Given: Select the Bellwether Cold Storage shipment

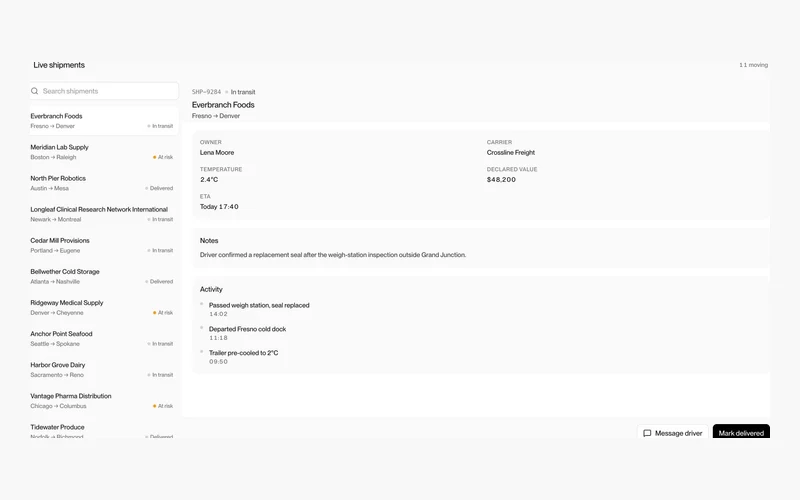Looking at the screenshot, I should coord(104,277).
